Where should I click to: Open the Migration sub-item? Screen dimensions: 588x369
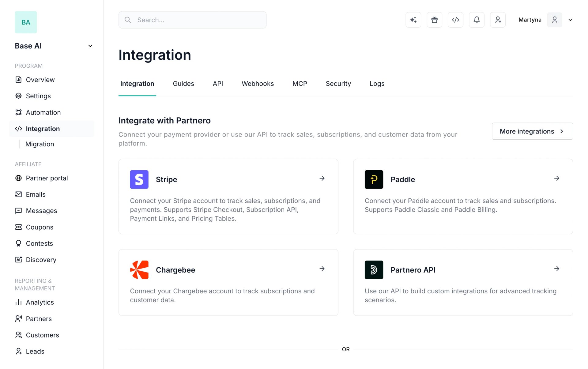(40, 144)
